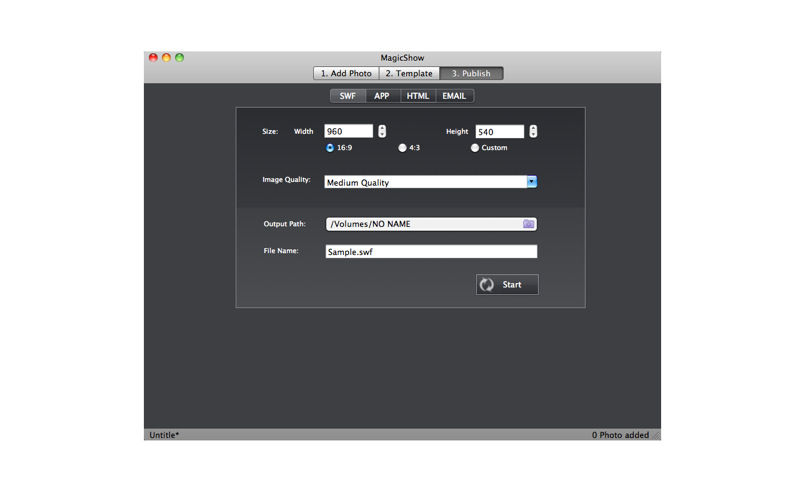Minimize MagicShow with the yellow button

tap(166, 58)
